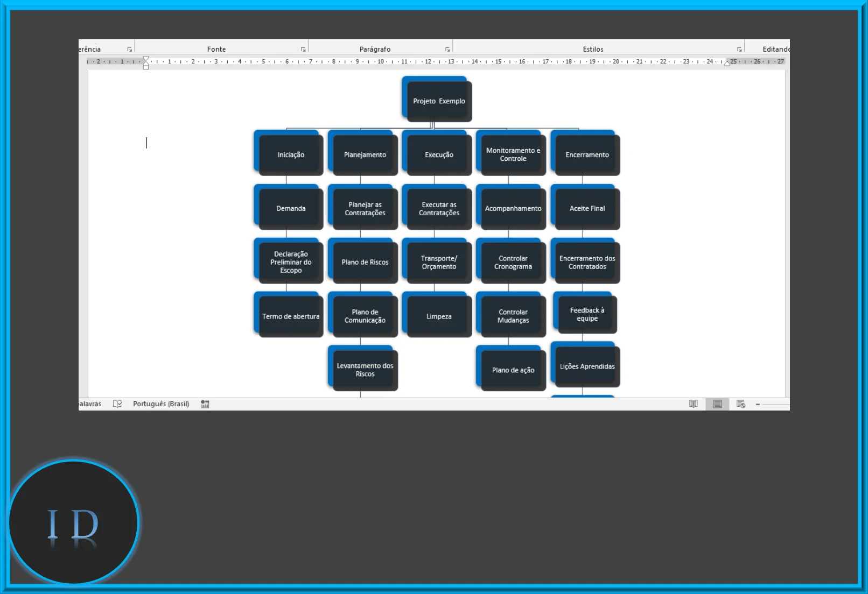The height and width of the screenshot is (594, 868).
Task: Open word count statistics (palavras)
Action: pyautogui.click(x=89, y=404)
